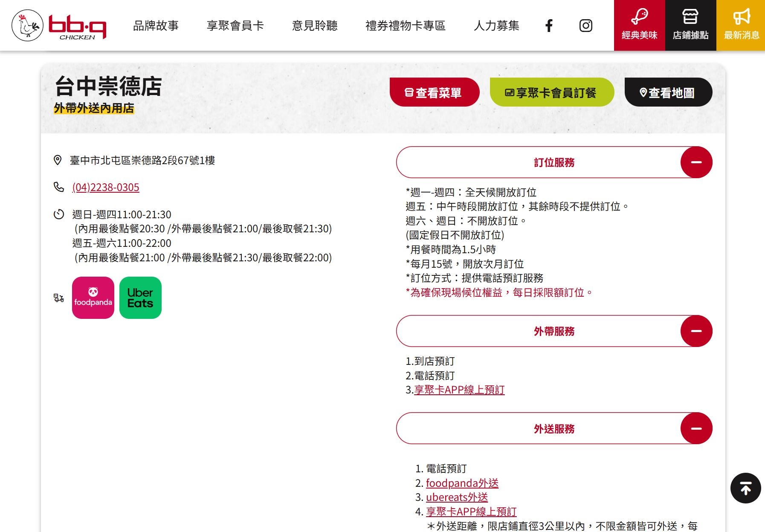
Task: Click the 外帶外送內用店 label
Action: click(x=94, y=108)
